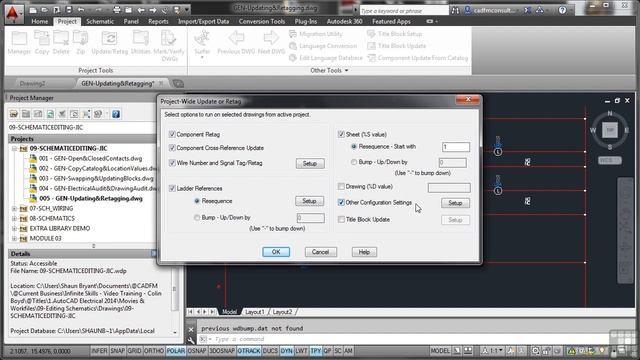The height and width of the screenshot is (360, 640).
Task: Open Edit Language Database tool
Action: pos(326,58)
